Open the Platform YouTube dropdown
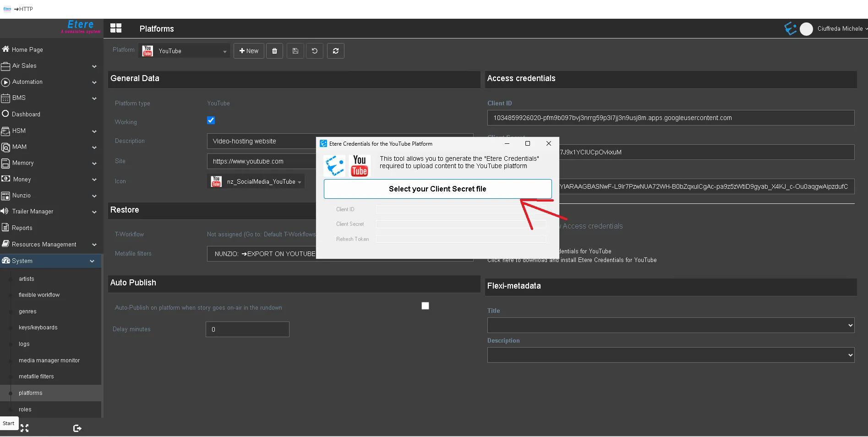 tap(185, 51)
